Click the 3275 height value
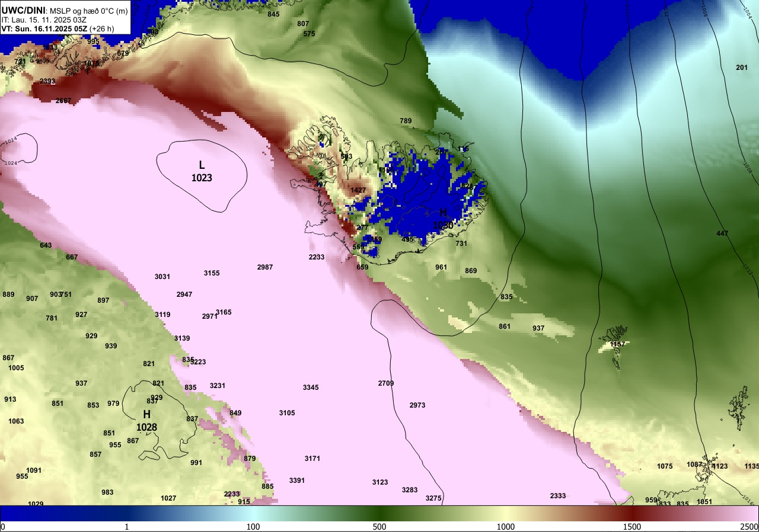The height and width of the screenshot is (532, 759). click(x=433, y=498)
